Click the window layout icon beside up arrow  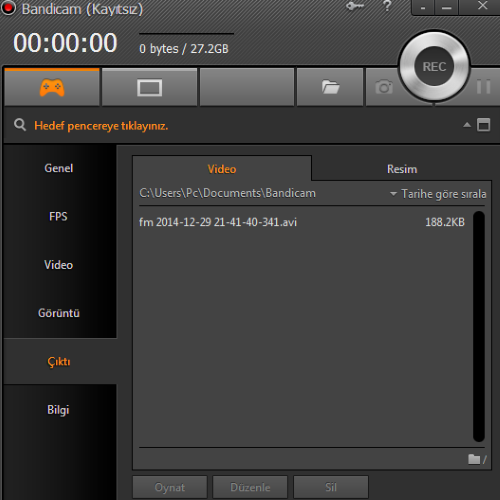tap(483, 125)
